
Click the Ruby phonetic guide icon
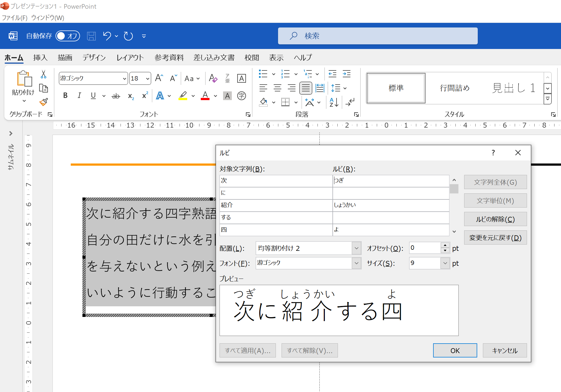pyautogui.click(x=227, y=78)
